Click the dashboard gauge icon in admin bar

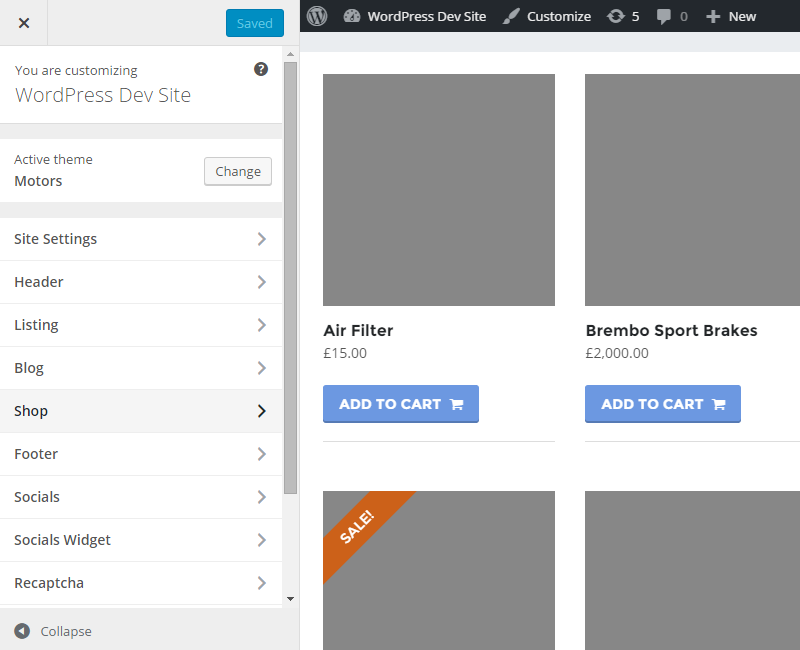tap(352, 16)
